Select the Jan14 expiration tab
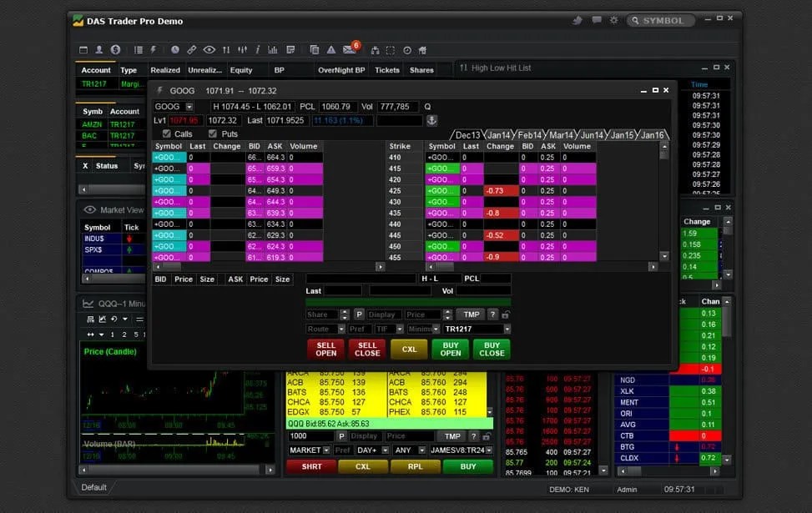 pyautogui.click(x=499, y=135)
